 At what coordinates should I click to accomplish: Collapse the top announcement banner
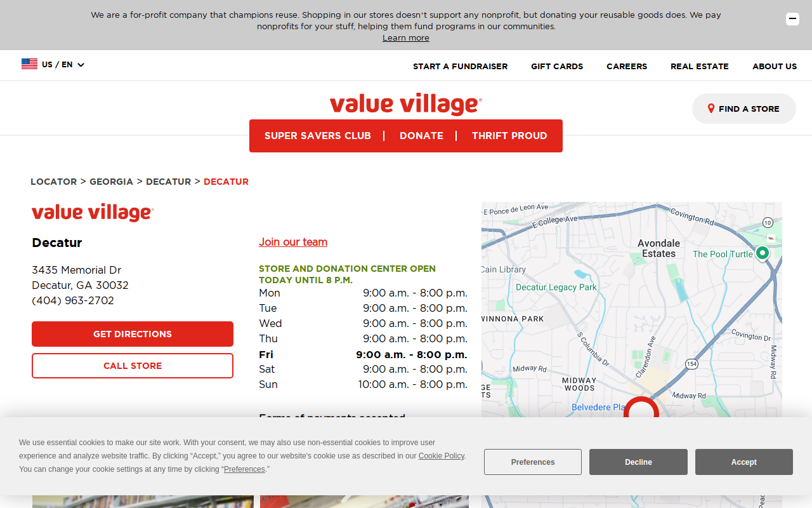point(792,19)
